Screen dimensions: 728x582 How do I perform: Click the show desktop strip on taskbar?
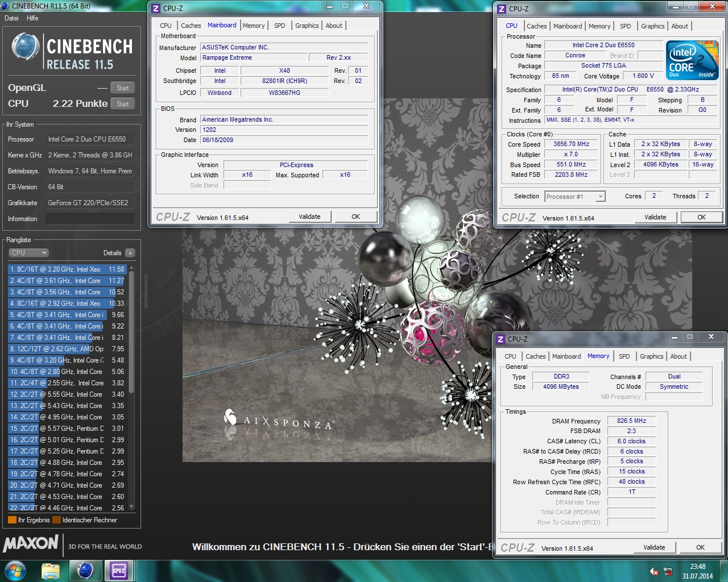click(x=724, y=571)
